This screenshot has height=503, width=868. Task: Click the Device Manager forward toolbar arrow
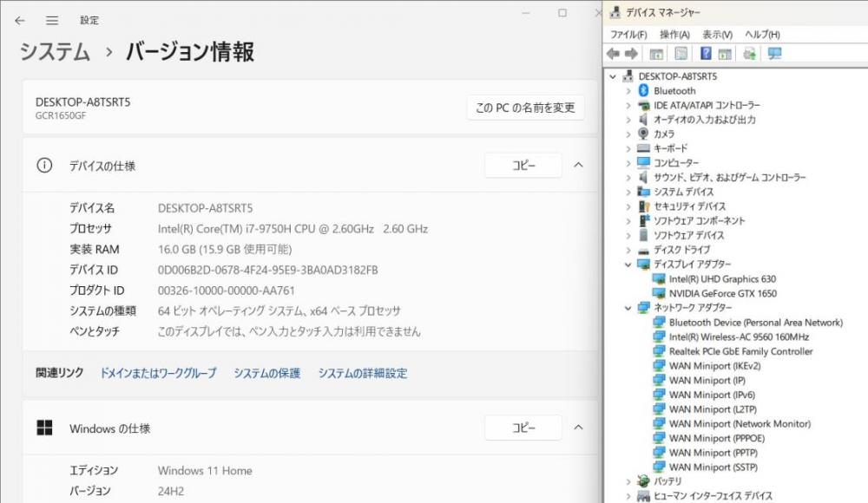(631, 54)
